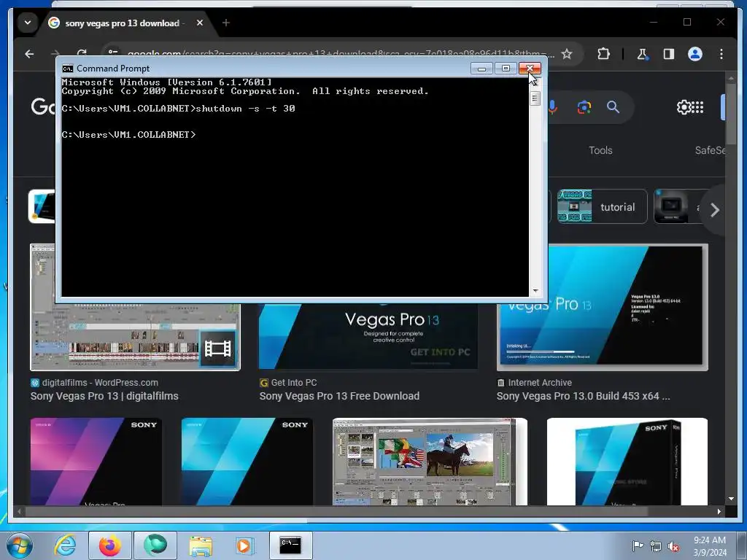This screenshot has height=560, width=747.
Task: Close the Command Prompt window
Action: pyautogui.click(x=530, y=69)
